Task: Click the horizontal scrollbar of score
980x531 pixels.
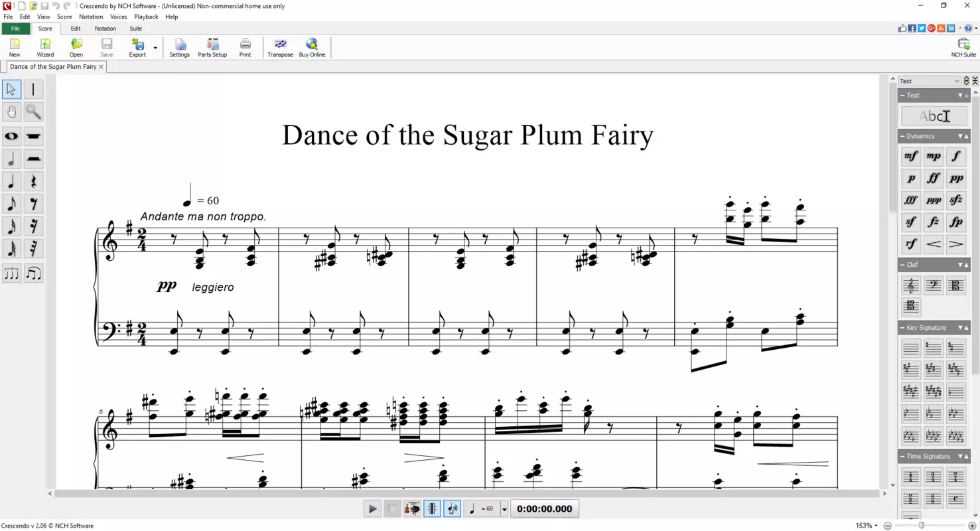Action: [x=466, y=493]
